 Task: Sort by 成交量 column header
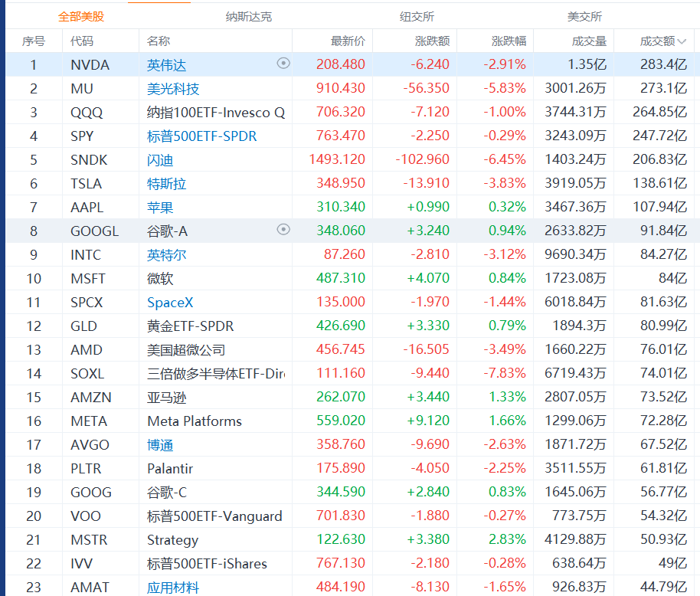click(x=589, y=41)
